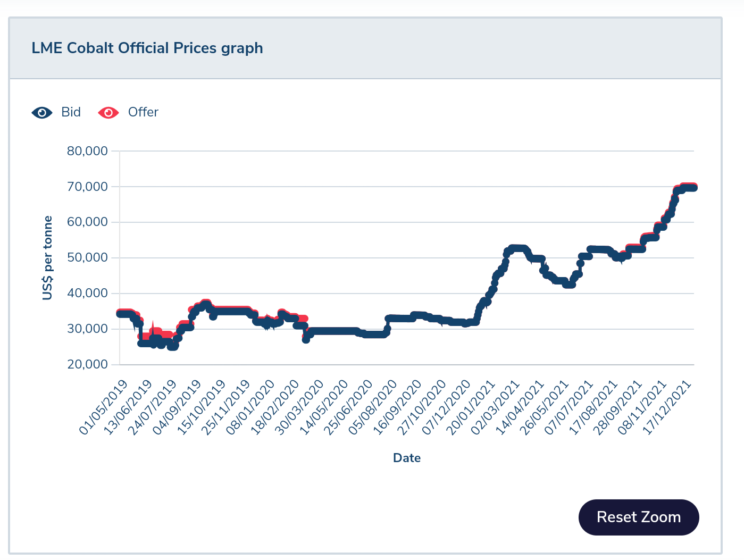The width and height of the screenshot is (744, 560).
Task: Click the 60,000 y-axis tick label
Action: pyautogui.click(x=87, y=222)
